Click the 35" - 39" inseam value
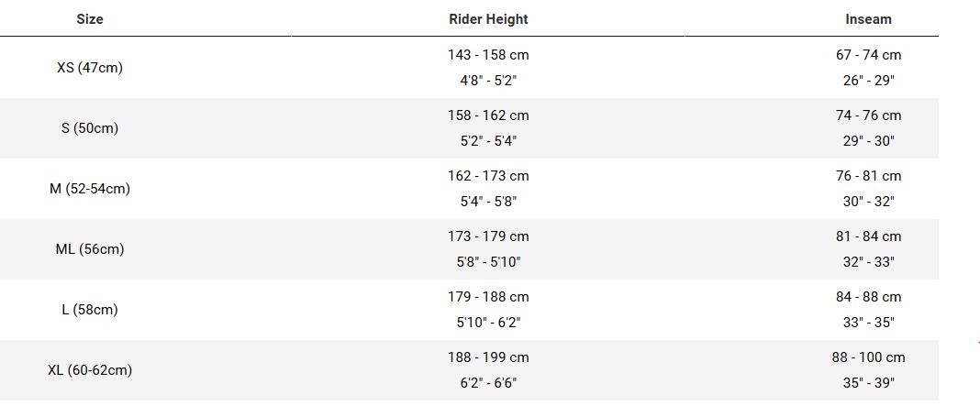This screenshot has height=406, width=980. 869,383
